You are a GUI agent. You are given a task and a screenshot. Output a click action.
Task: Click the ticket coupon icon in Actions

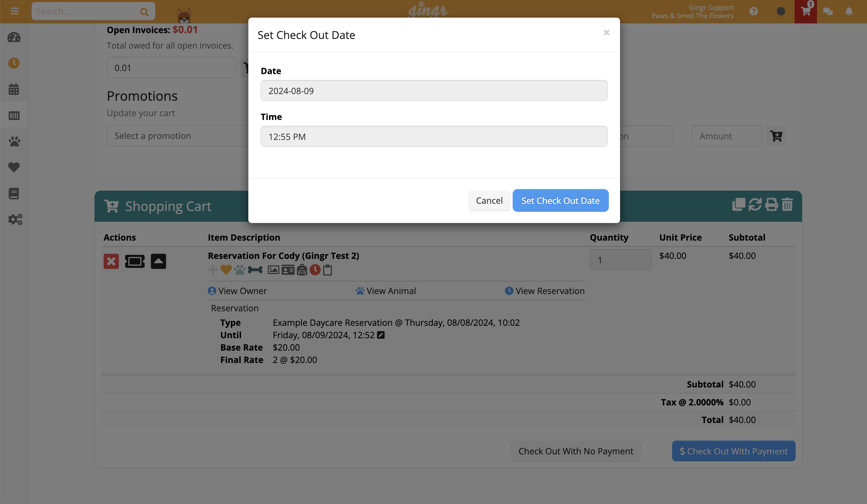[x=135, y=261]
